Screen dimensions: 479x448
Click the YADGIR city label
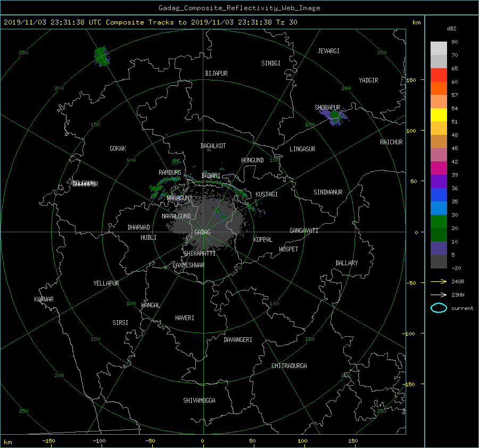[x=368, y=80]
